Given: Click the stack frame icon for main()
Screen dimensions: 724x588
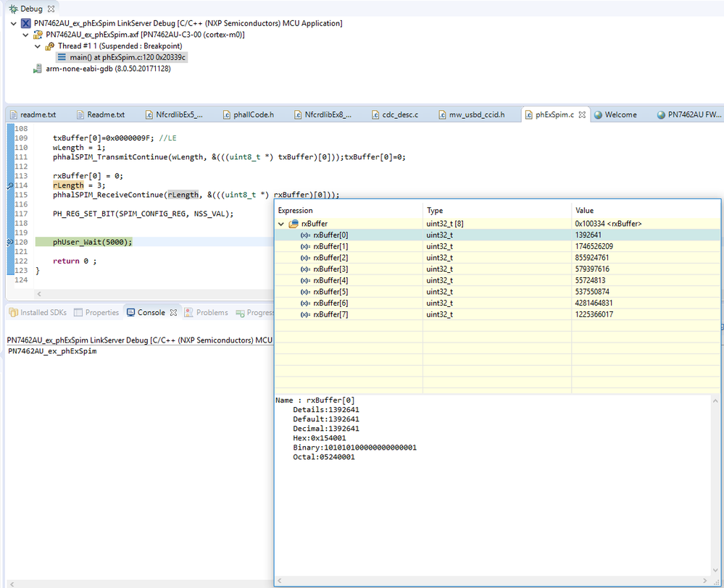Looking at the screenshot, I should (x=61, y=57).
